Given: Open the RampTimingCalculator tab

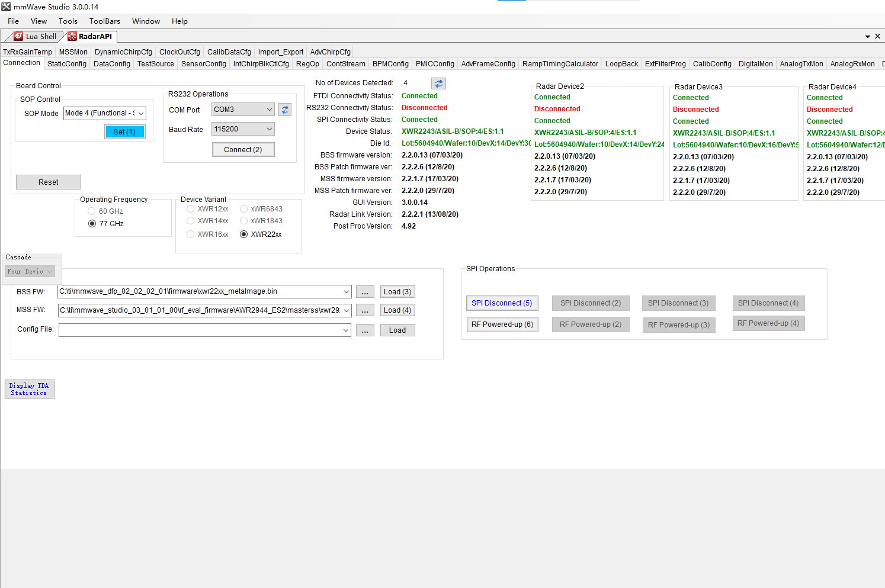Looking at the screenshot, I should coord(560,64).
